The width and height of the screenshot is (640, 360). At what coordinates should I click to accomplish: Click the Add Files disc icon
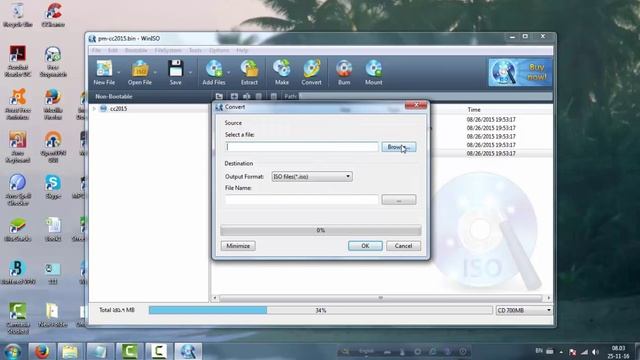[x=214, y=68]
